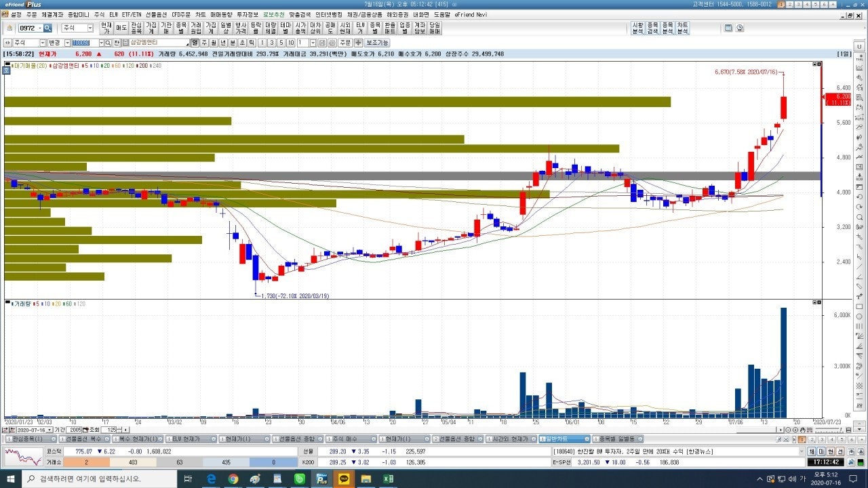Switch chart period to 주 (weekly)

204,43
